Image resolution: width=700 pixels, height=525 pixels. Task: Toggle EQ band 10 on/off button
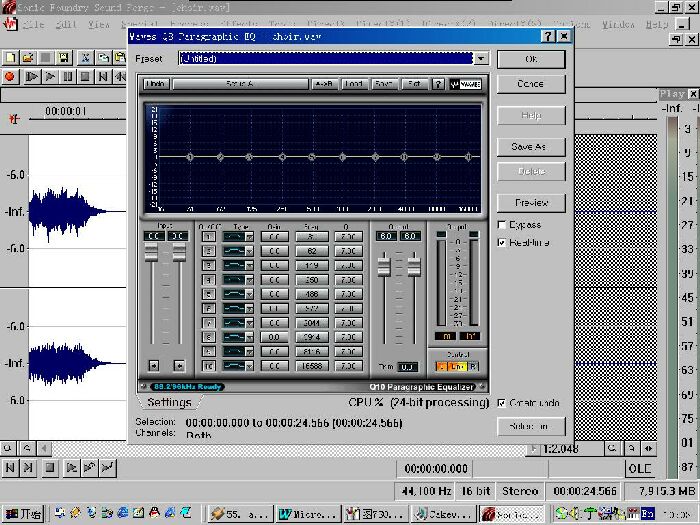click(x=208, y=366)
